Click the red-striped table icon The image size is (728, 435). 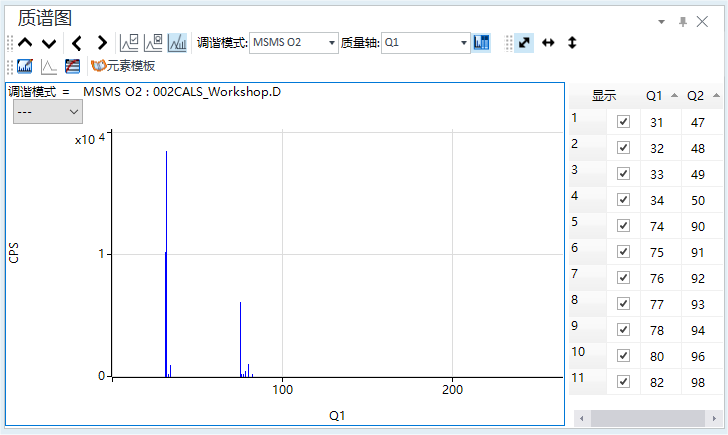(72, 66)
